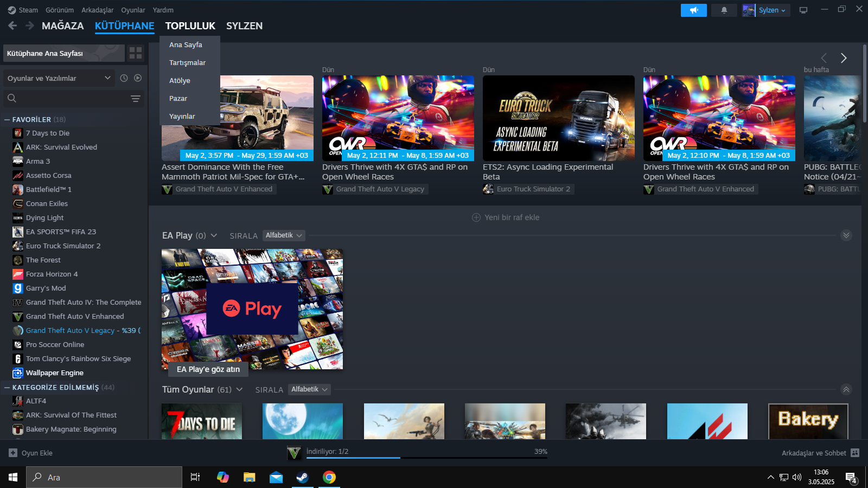Open the Görünüm menu

click(x=60, y=10)
